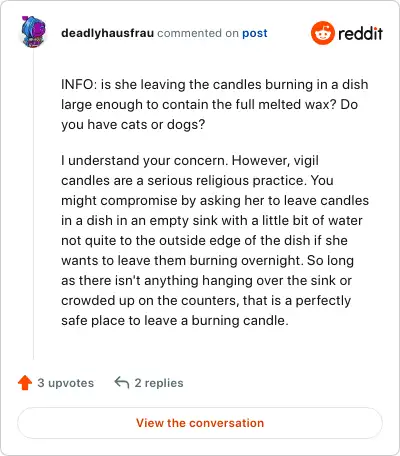Click the '3 upvotes' count
Image resolution: width=400 pixels, height=456 pixels.
(x=66, y=383)
